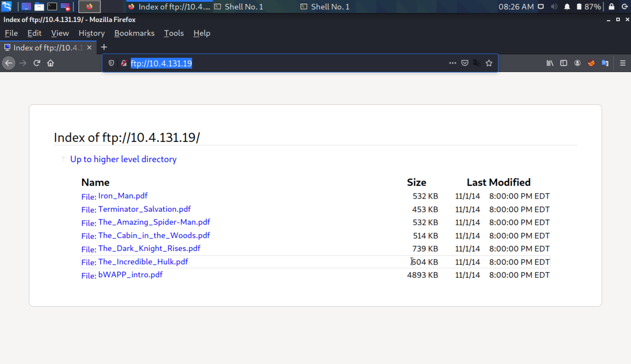
Task: Bookmark this page with the star
Action: [489, 63]
